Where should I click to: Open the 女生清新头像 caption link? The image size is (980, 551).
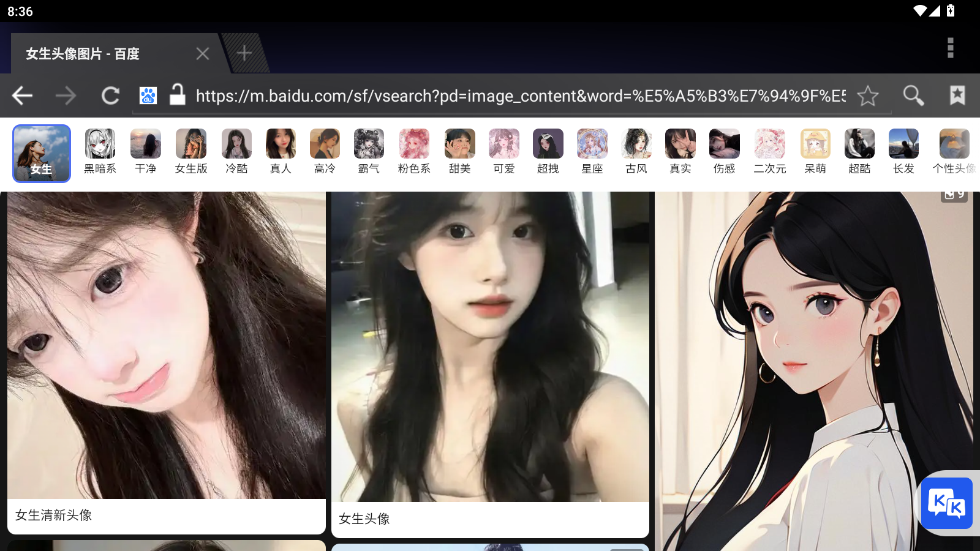pyautogui.click(x=54, y=515)
